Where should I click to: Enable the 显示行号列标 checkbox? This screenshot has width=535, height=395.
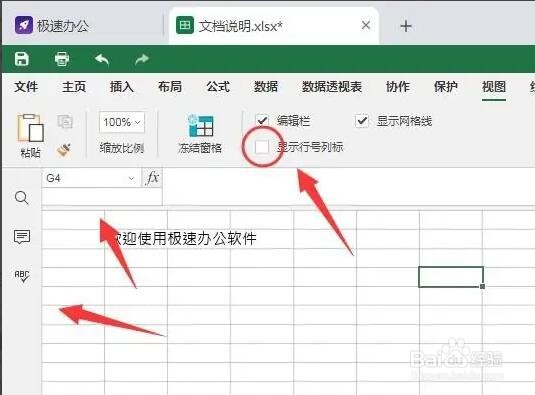coord(262,147)
